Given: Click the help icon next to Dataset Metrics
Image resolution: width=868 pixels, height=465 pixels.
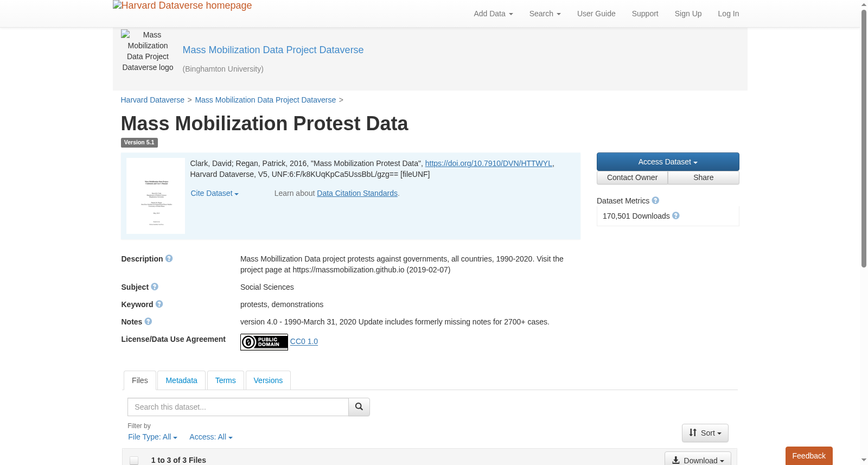Looking at the screenshot, I should (655, 201).
